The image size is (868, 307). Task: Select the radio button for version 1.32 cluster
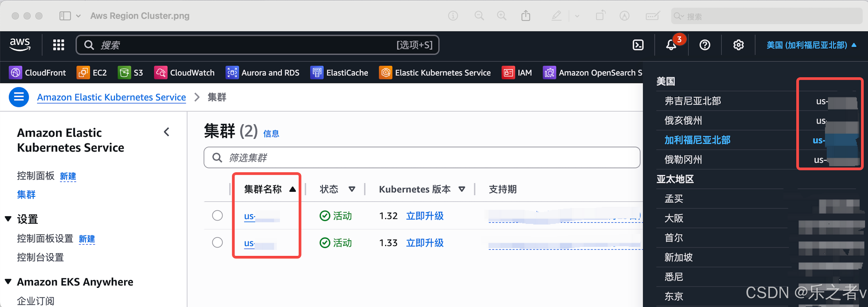click(x=217, y=215)
